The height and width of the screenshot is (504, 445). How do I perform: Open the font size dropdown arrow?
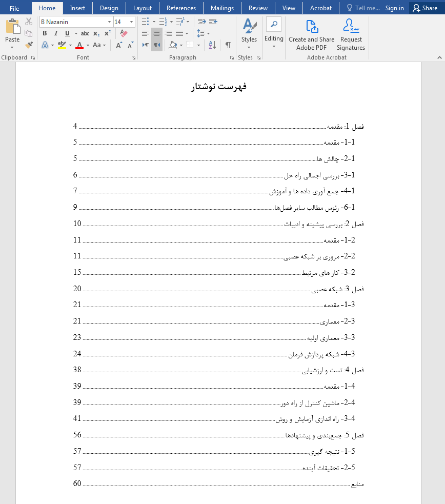tap(131, 22)
